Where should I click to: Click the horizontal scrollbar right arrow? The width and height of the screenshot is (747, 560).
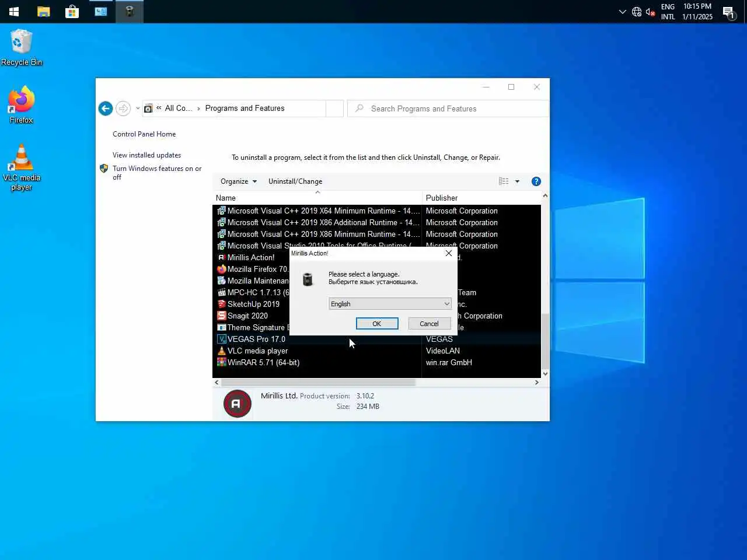[537, 383]
